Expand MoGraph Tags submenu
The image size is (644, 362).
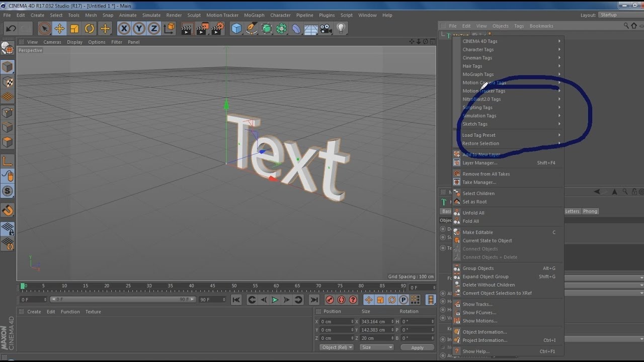tap(509, 74)
